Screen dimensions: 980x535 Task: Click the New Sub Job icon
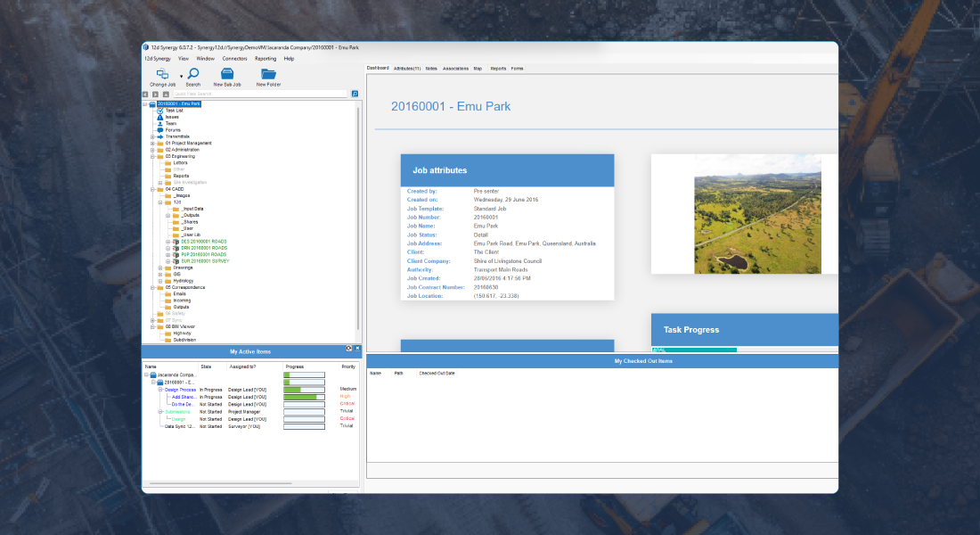pos(227,74)
